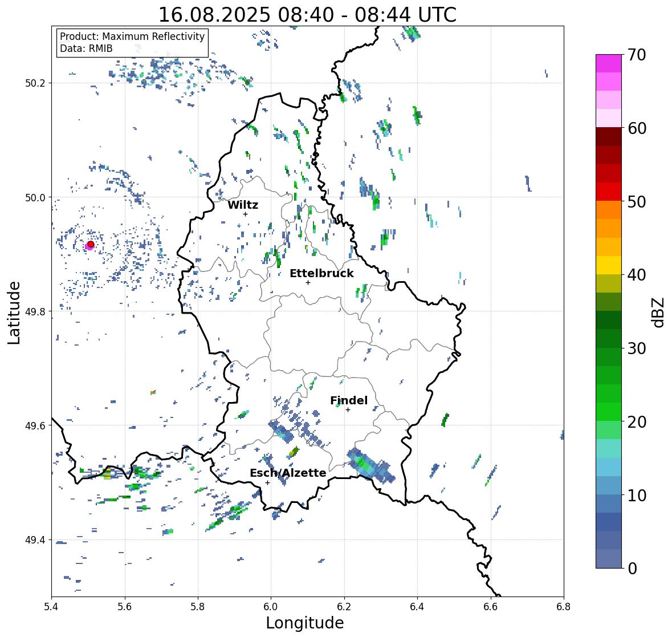The image size is (672, 637).
Task: Click the 5.8 longitude tick label
Action: tap(198, 607)
